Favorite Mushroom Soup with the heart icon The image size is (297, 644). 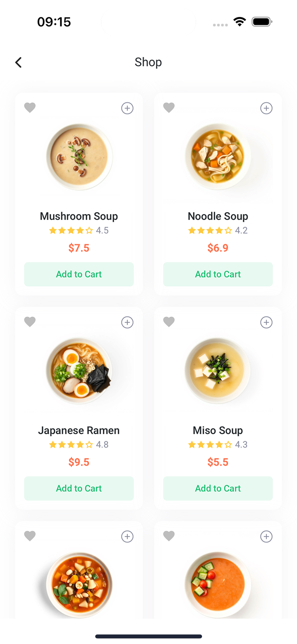point(30,107)
